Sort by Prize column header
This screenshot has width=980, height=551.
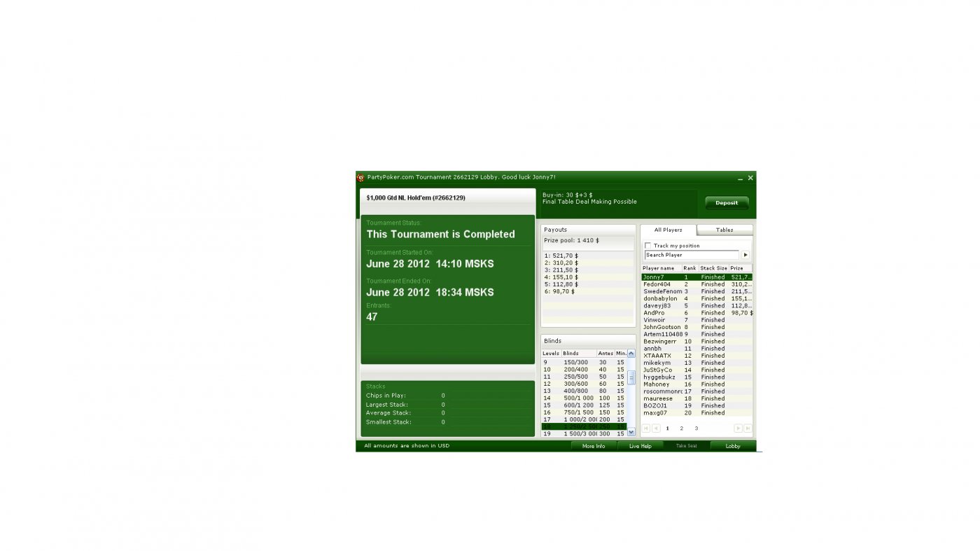741,268
